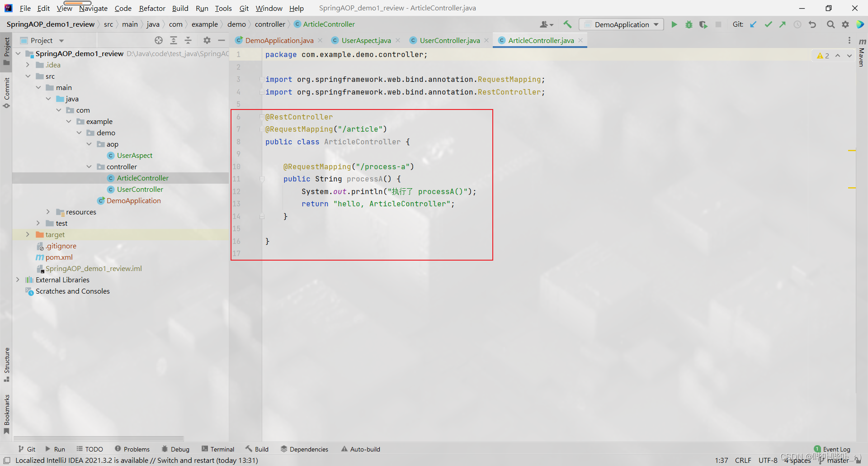Open the Maven tool window

[862, 53]
